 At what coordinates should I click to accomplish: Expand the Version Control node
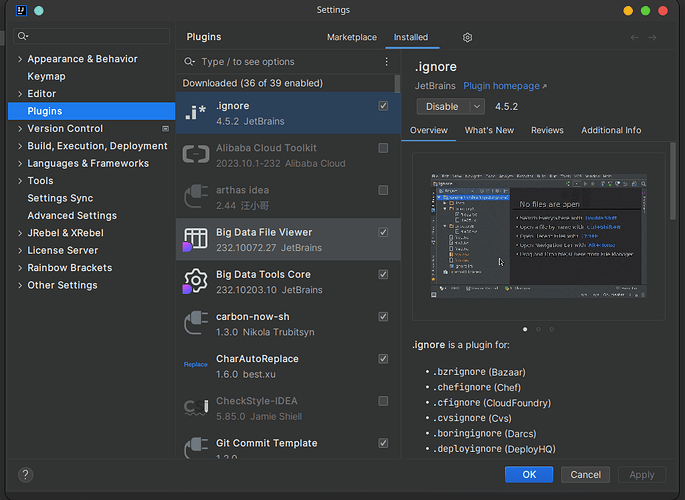[x=20, y=129]
